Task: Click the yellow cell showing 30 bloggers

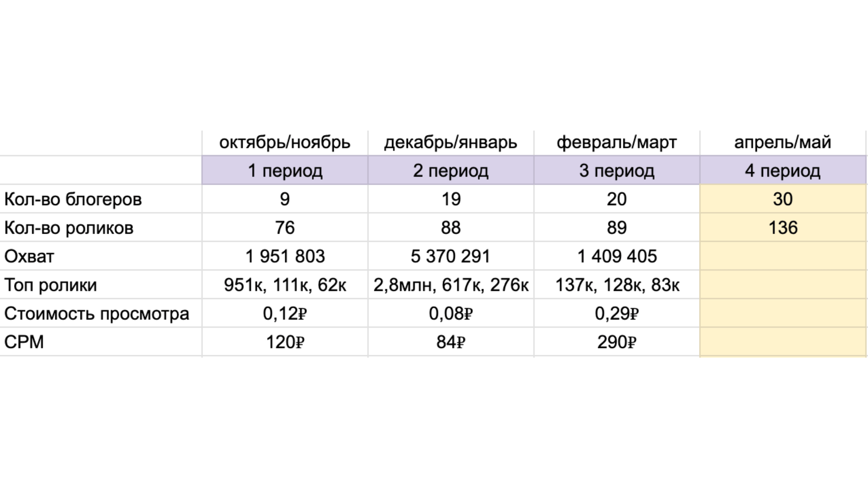Action: (783, 199)
